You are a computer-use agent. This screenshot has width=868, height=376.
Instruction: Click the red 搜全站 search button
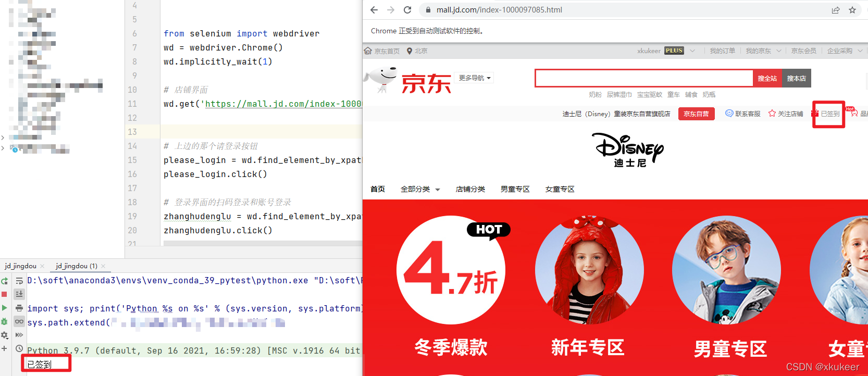point(767,78)
